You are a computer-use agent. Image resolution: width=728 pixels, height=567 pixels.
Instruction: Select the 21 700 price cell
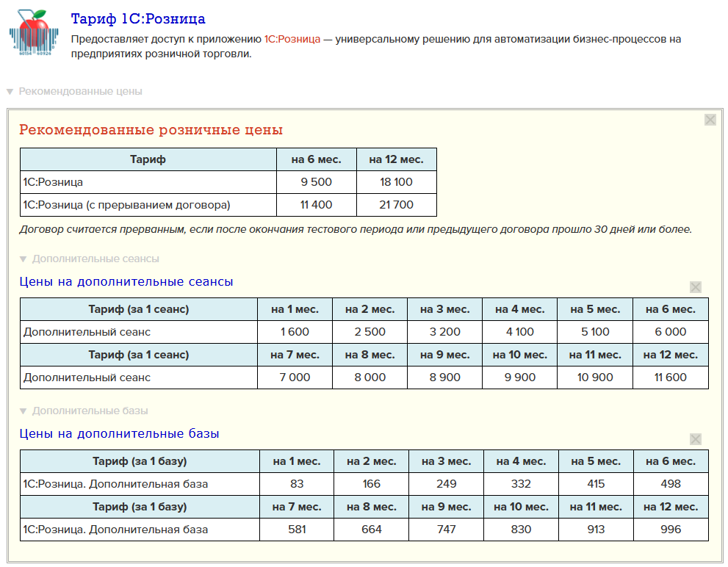point(397,205)
